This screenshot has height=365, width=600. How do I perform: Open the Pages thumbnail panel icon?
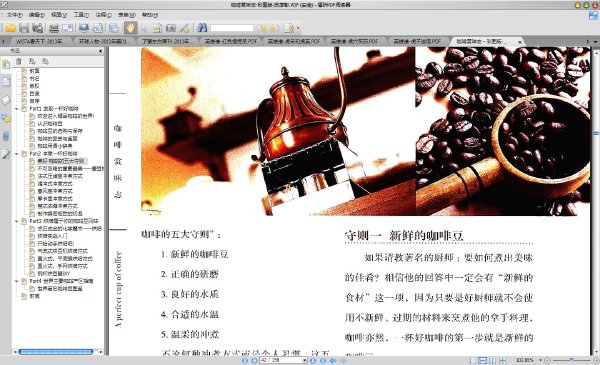(x=6, y=82)
